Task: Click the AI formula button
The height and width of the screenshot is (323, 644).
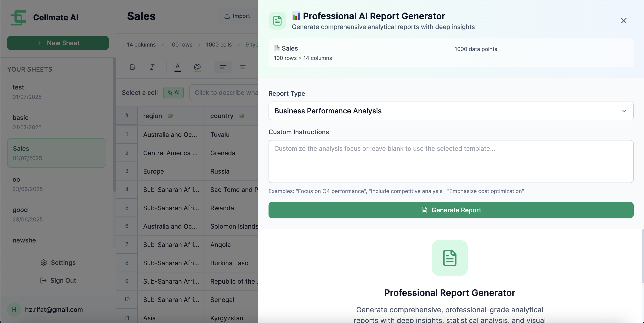Action: tap(173, 93)
